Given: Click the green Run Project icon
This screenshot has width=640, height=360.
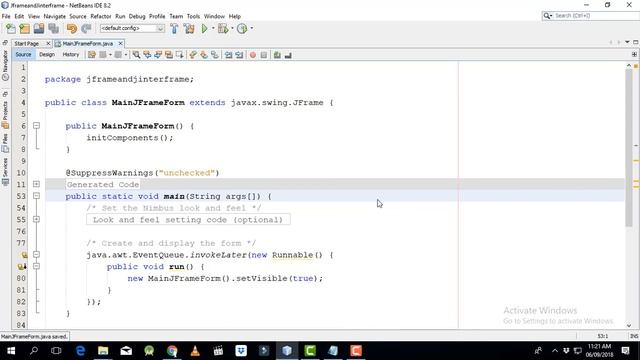Looking at the screenshot, I should coord(204,28).
